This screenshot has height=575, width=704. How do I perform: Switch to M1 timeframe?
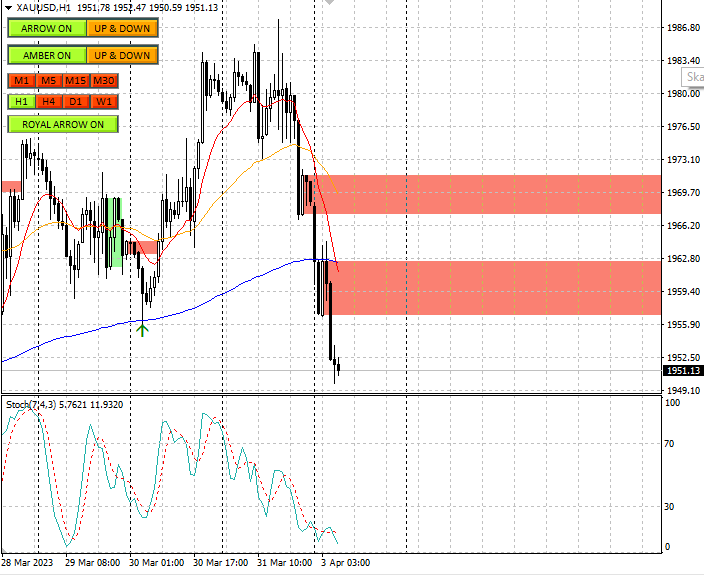[22, 81]
